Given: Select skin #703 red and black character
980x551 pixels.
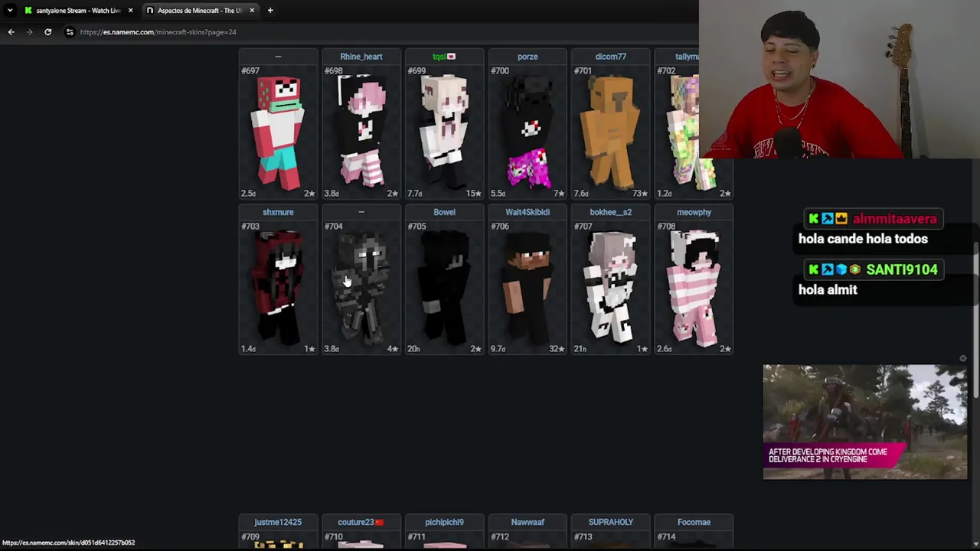Looking at the screenshot, I should coord(278,287).
